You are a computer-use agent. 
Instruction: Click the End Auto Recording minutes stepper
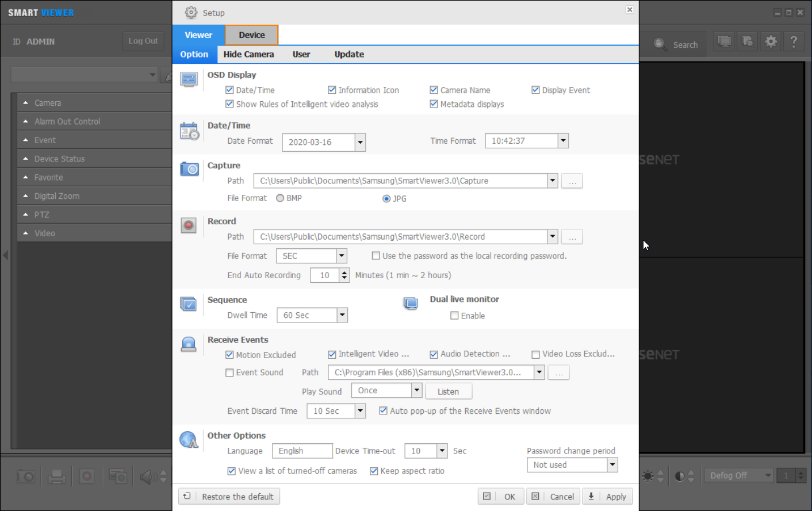[344, 275]
